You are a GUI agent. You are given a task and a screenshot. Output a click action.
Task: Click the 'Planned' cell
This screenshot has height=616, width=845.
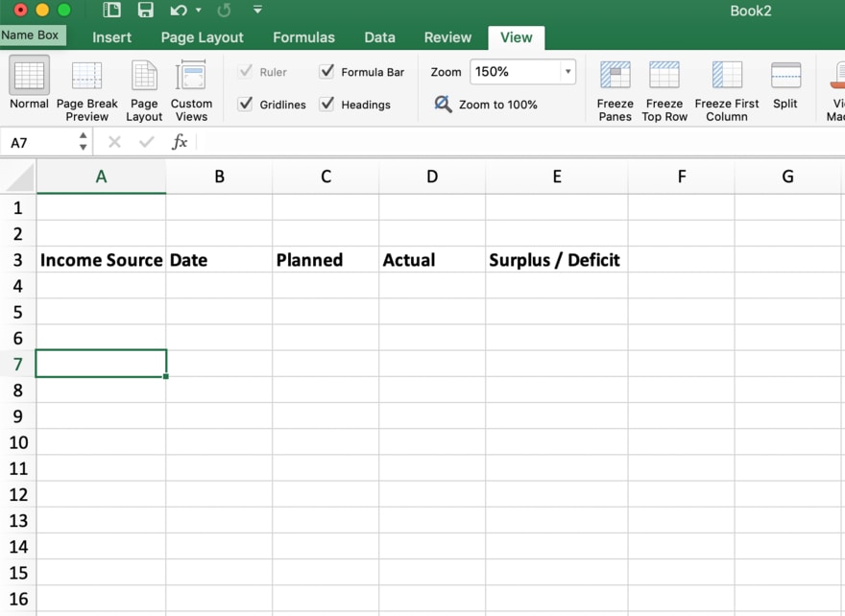(326, 260)
